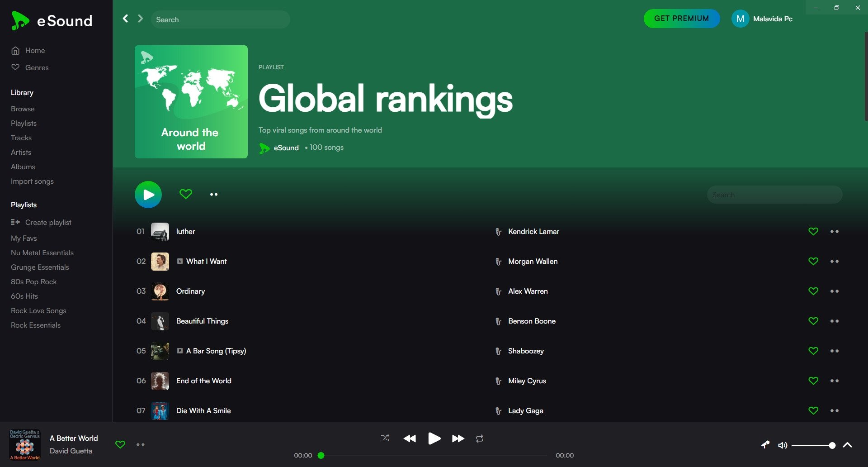Open Artists in the Library
868x467 pixels.
point(21,152)
